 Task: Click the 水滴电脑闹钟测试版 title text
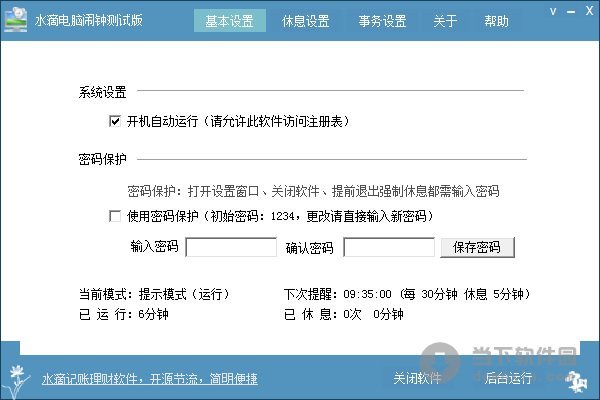[x=89, y=20]
